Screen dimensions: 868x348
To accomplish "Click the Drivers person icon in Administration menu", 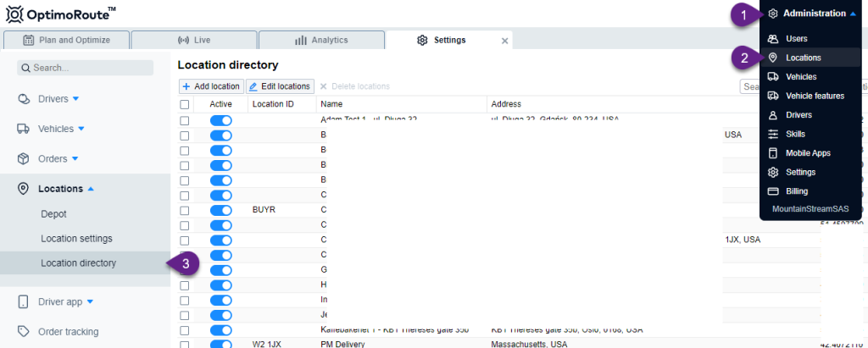I will (x=773, y=115).
